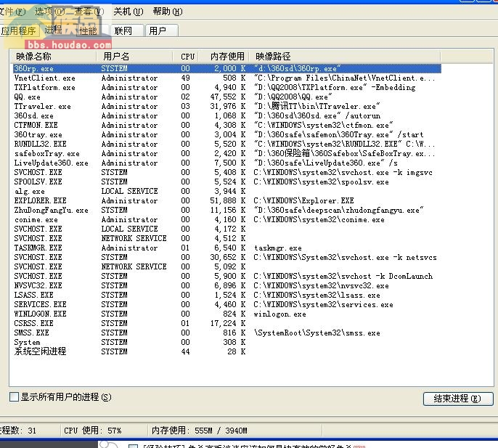Click the 51,888 K memory value
This screenshot has height=448, width=498.
pyautogui.click(x=228, y=200)
